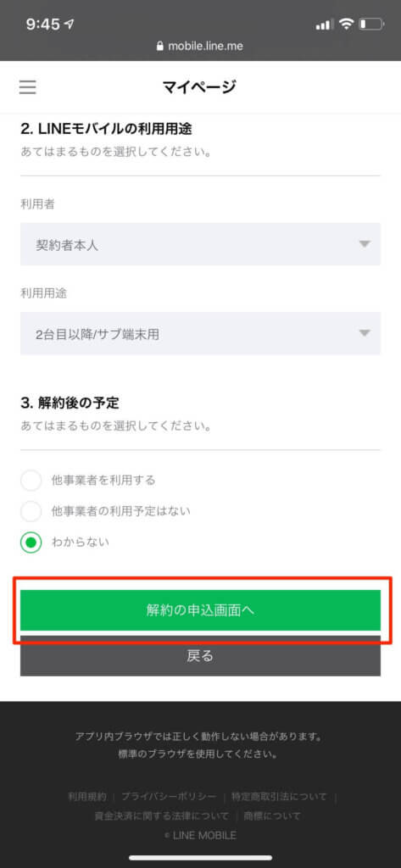Tap the lock icon beside mobile.line.me
Image resolution: width=401 pixels, height=868 pixels.
coord(160,47)
